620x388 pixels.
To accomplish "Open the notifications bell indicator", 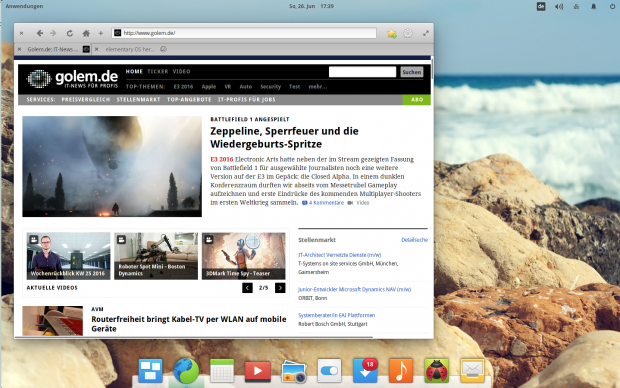I will coord(594,6).
